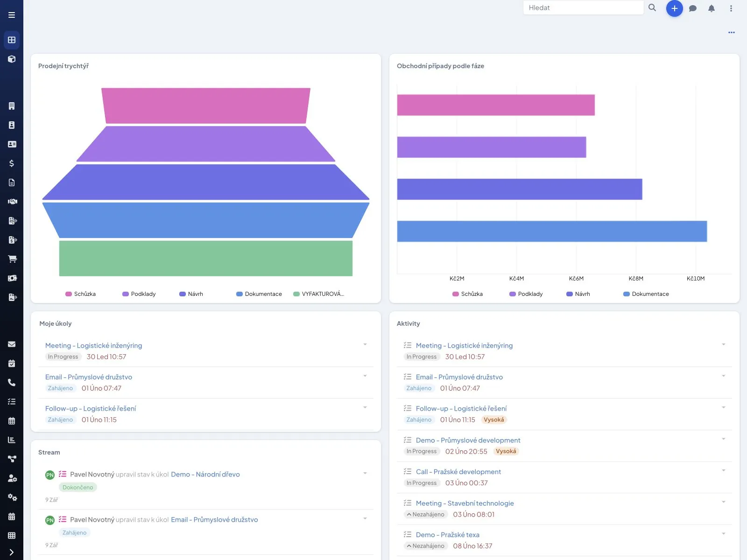Open the notifications bell
This screenshot has width=747, height=560.
point(712,8)
